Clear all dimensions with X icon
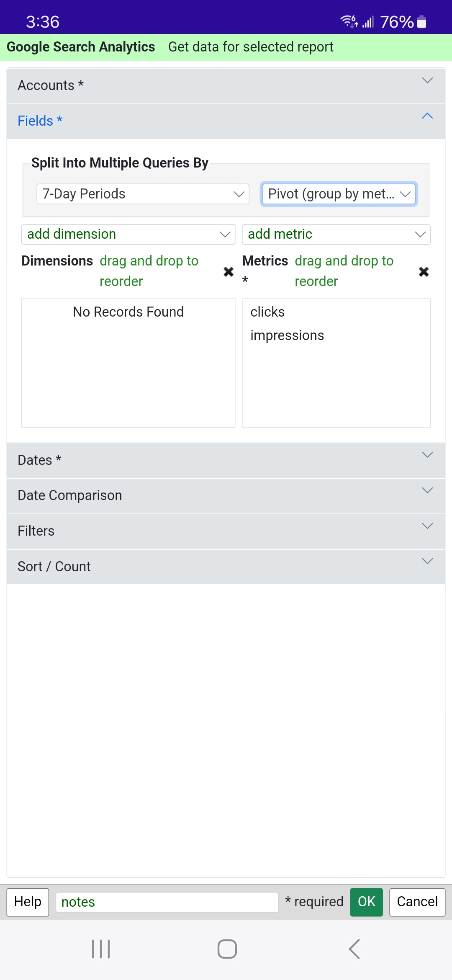Viewport: 452px width, 980px height. [x=229, y=272]
